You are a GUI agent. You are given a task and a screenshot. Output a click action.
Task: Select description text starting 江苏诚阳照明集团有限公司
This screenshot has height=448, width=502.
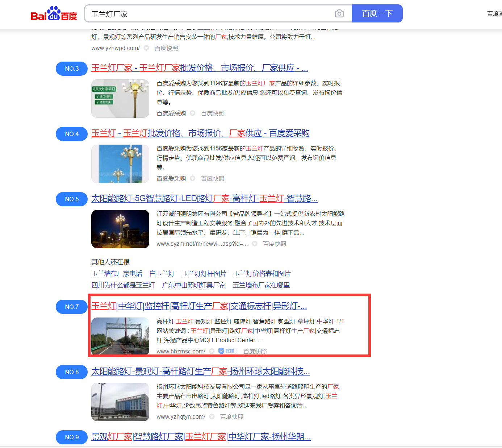coord(251,223)
